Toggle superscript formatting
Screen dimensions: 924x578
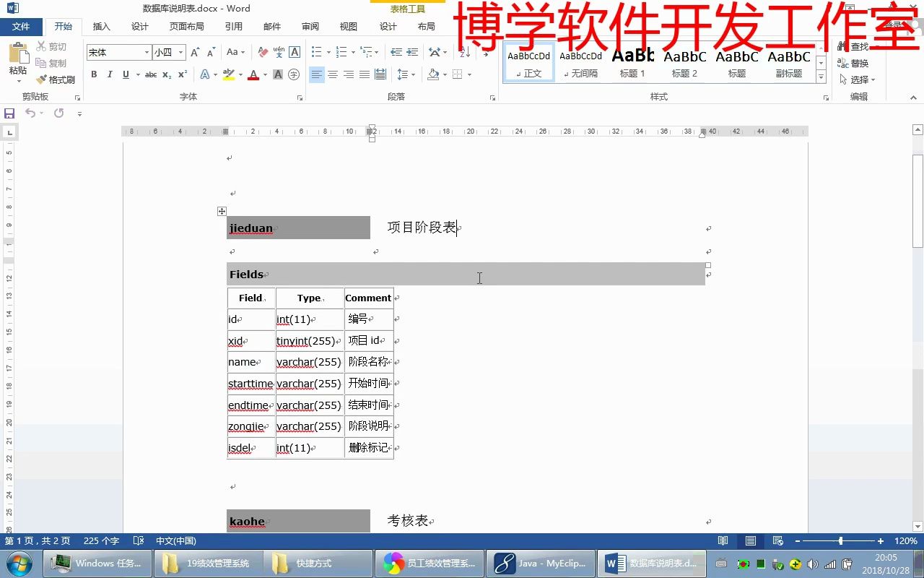183,74
